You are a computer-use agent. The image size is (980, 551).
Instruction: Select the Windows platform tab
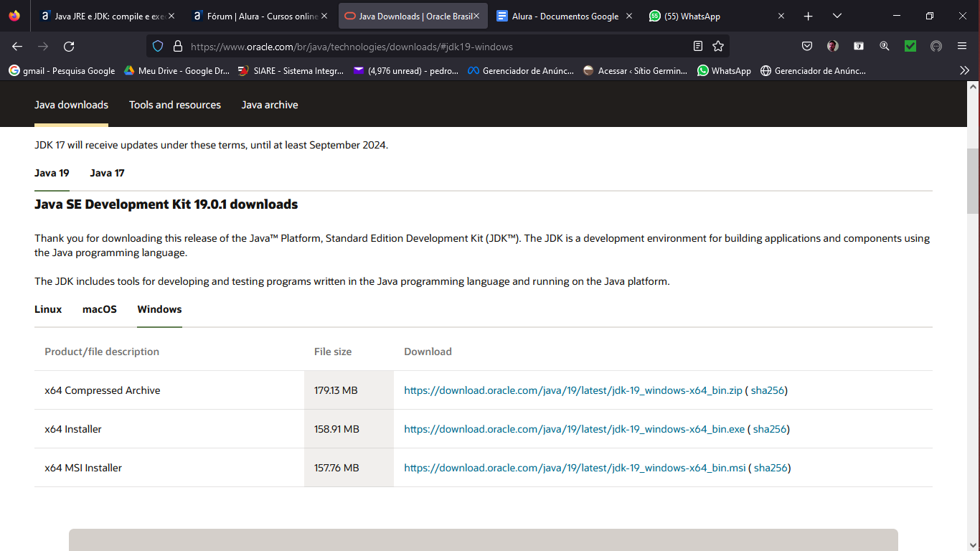[x=159, y=309]
